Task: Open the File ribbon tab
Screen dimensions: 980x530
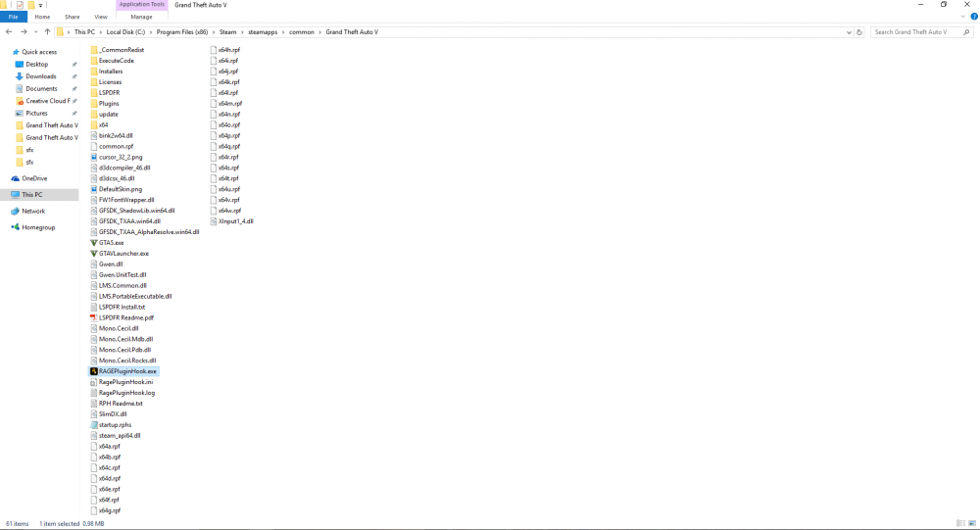Action: pos(13,17)
